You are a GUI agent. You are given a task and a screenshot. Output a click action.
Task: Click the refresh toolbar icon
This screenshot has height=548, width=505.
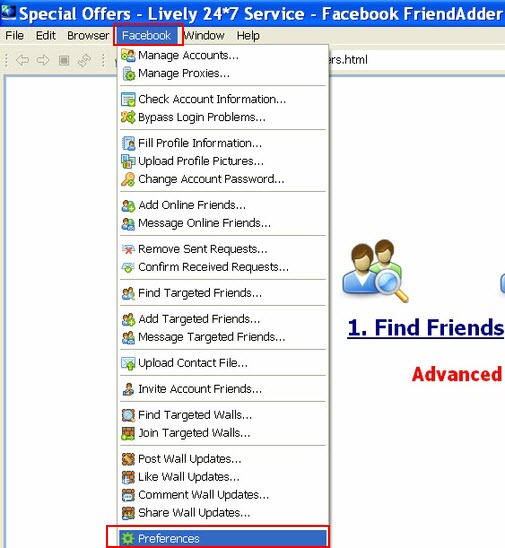click(84, 60)
